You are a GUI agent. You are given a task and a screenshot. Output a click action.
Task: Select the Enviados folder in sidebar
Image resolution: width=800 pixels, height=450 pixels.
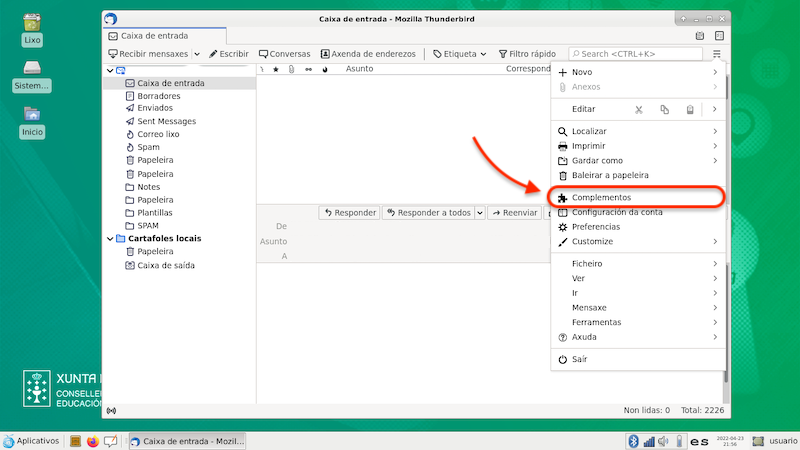pos(155,108)
